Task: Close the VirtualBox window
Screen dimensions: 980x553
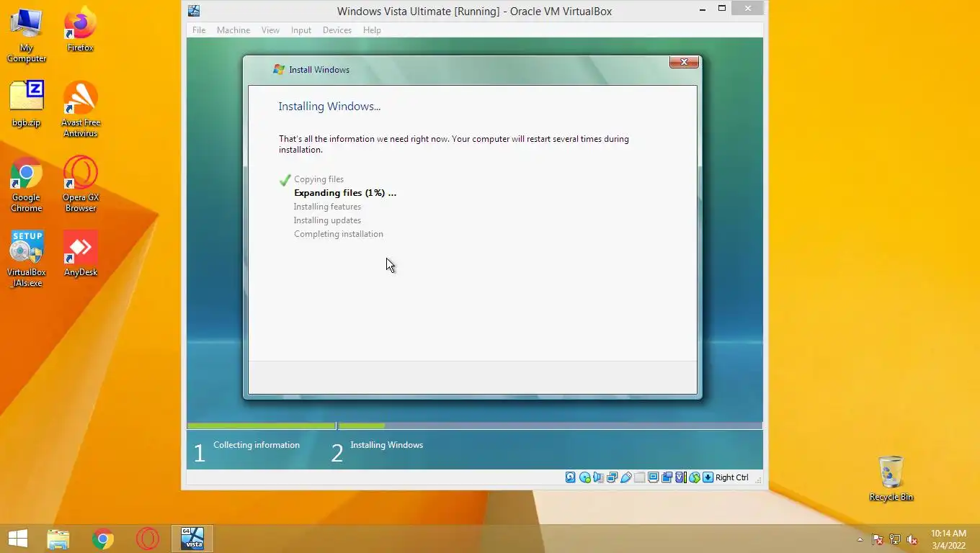Action: pos(748,9)
